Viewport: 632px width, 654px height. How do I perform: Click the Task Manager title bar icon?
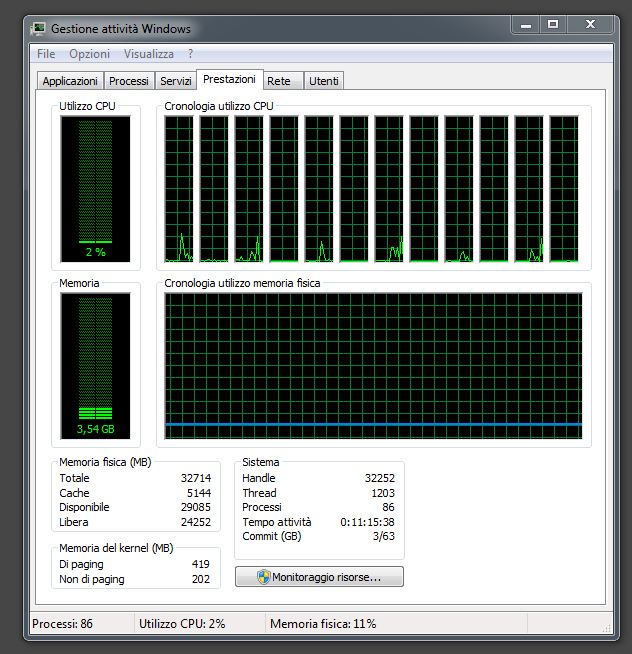(39, 28)
